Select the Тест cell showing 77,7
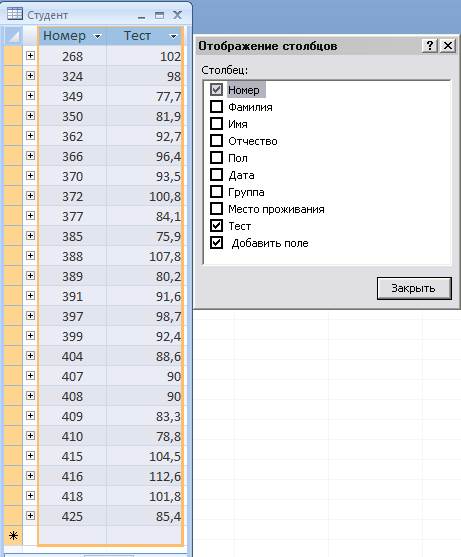461x557 pixels. [145, 96]
